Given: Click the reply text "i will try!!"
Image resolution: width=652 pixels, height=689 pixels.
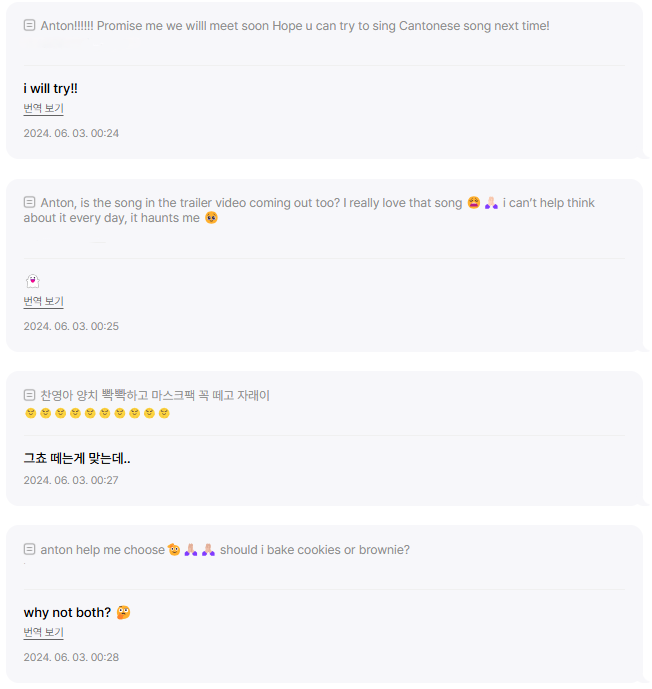Looking at the screenshot, I should (x=51, y=89).
